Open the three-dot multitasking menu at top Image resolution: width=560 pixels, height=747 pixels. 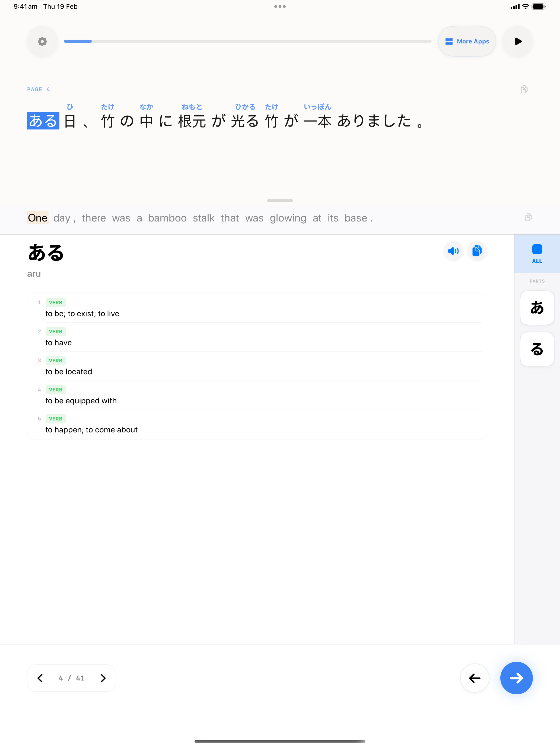(280, 7)
